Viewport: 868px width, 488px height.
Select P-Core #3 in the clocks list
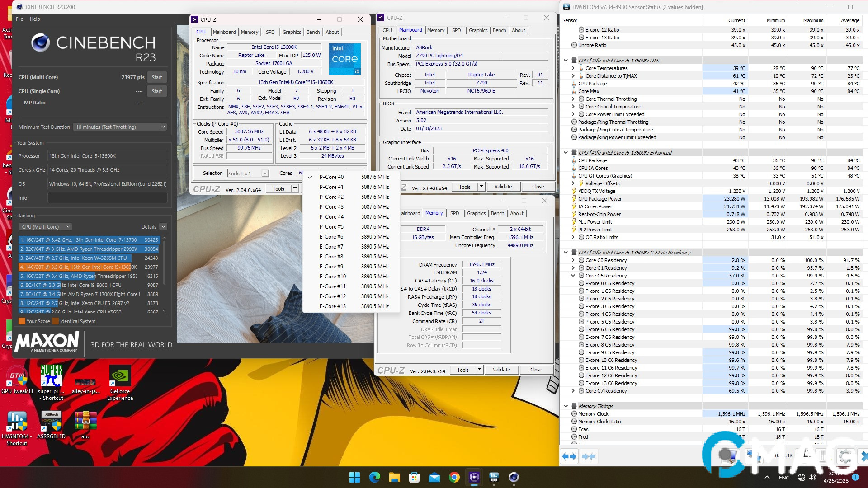pyautogui.click(x=331, y=207)
